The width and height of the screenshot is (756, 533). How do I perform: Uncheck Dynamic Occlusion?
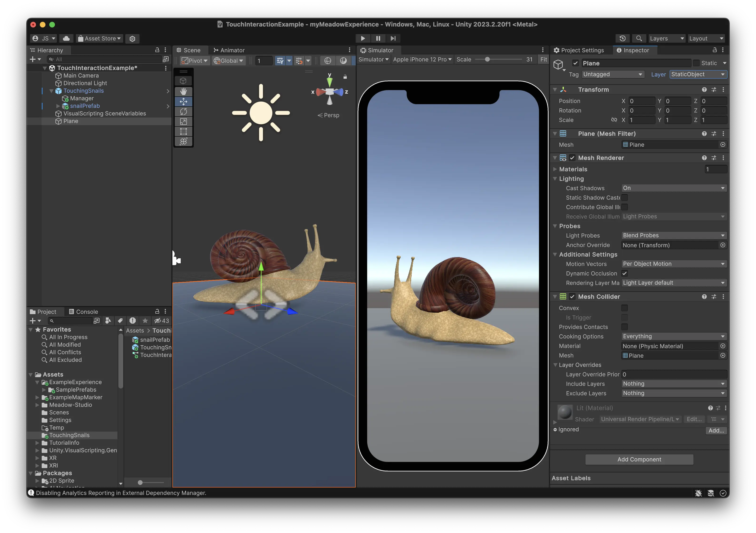point(624,273)
